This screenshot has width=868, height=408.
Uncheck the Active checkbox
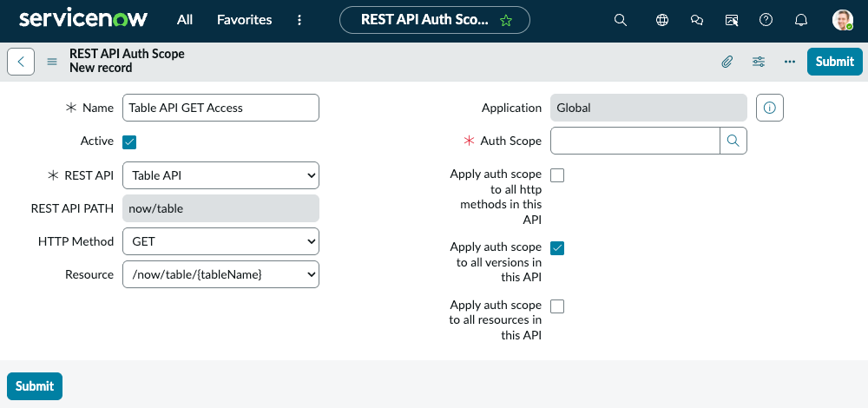(129, 142)
